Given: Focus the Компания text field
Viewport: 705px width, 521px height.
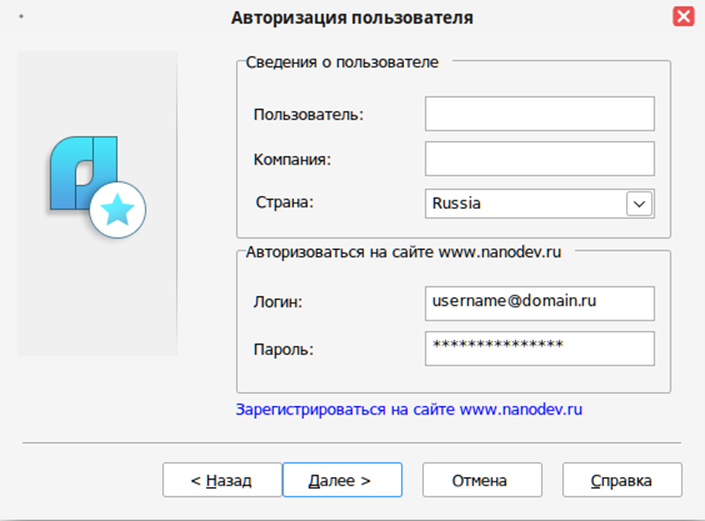Looking at the screenshot, I should coord(540,159).
